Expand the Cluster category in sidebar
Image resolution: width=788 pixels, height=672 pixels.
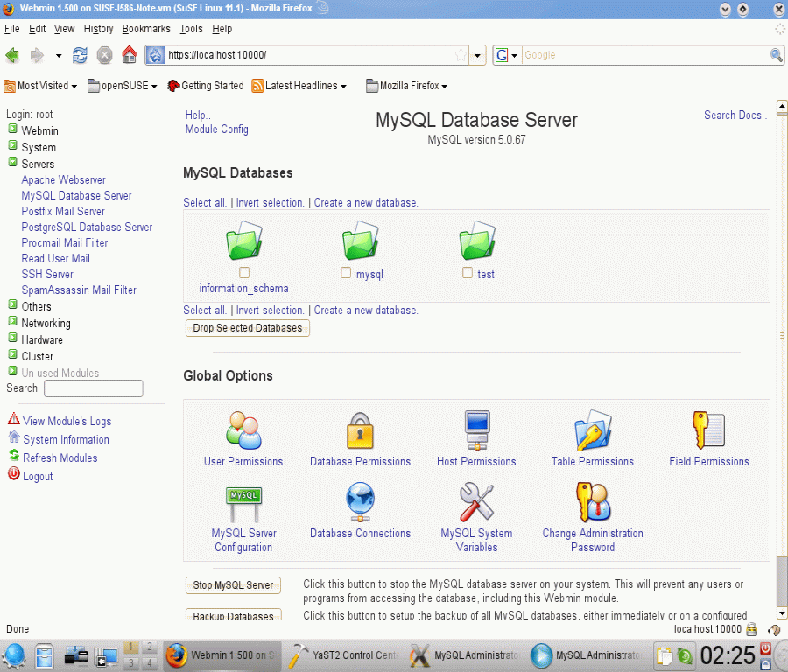[x=12, y=354]
